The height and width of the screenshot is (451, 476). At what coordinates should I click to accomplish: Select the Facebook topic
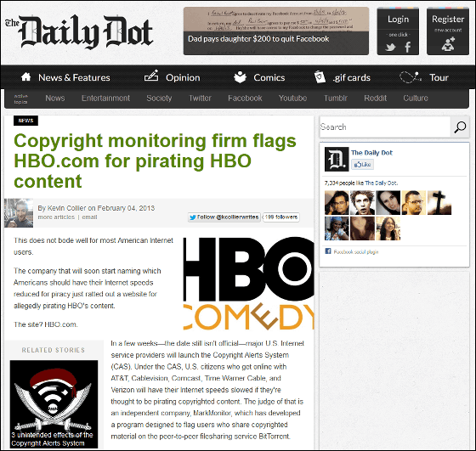point(245,98)
